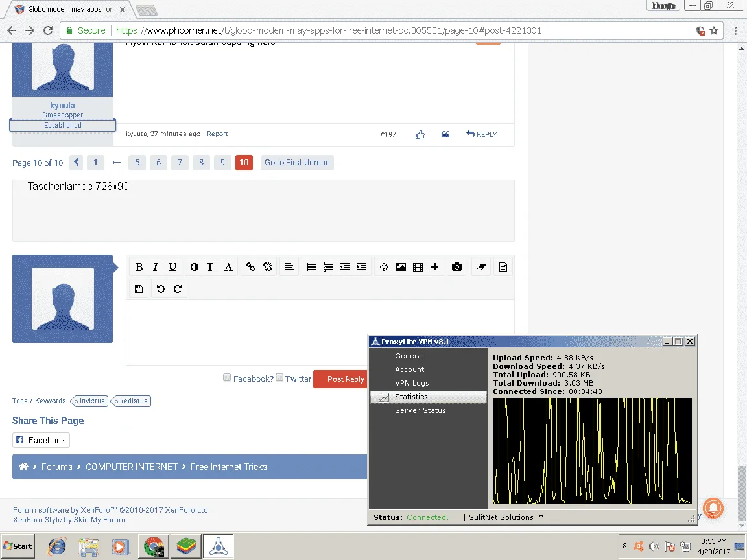Open font size option in editor

click(x=211, y=267)
